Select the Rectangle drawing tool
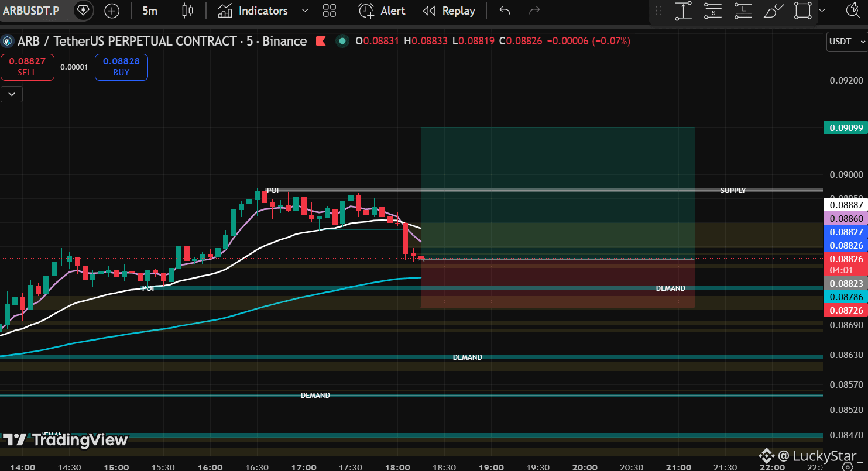 point(803,11)
